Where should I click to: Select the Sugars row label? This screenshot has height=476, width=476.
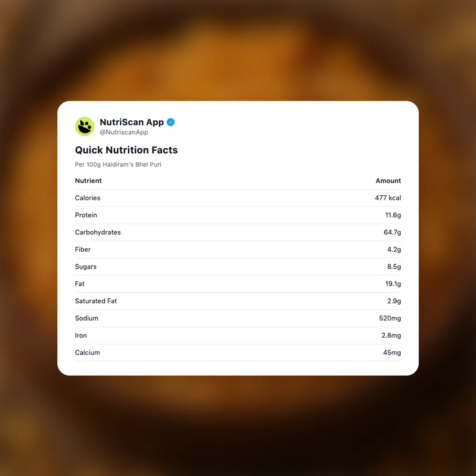pos(86,267)
